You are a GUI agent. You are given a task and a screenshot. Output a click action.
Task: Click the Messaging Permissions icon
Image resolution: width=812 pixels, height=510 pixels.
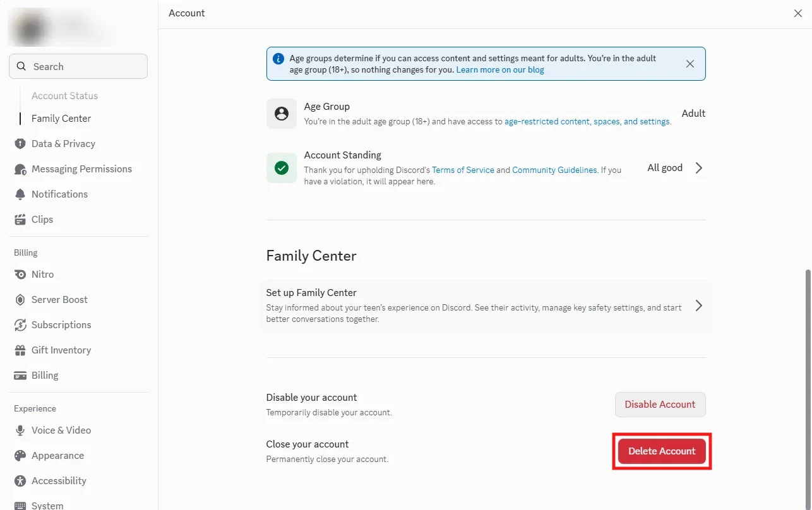click(20, 169)
